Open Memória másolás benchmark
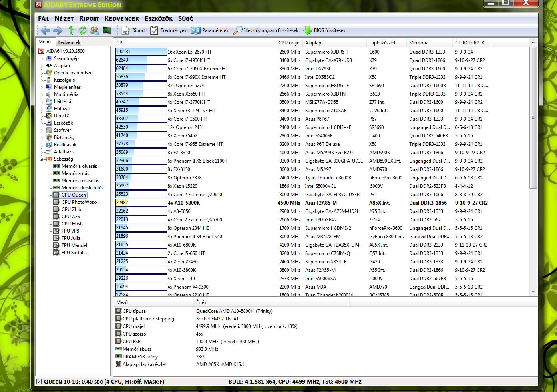Viewport: 557px width, 392px height. [80, 181]
